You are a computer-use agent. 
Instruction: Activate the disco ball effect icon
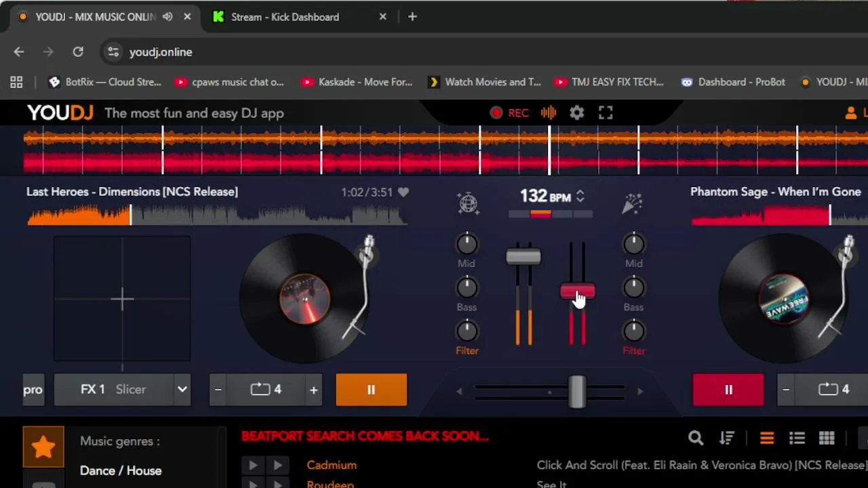pyautogui.click(x=468, y=203)
